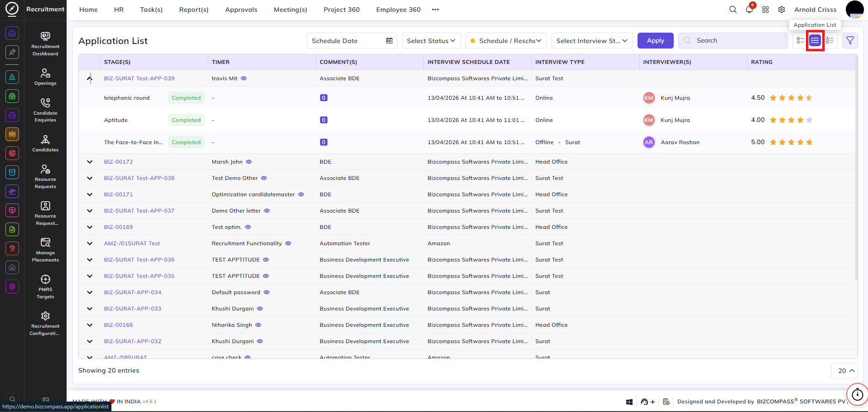Click the Schedule Date field
Viewport: 868px width, 412px height.
point(352,40)
